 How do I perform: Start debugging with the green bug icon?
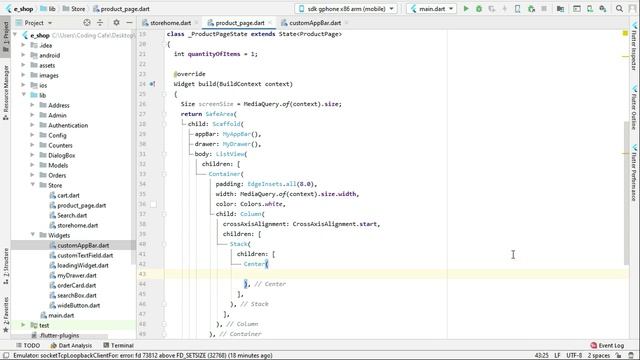pos(479,9)
